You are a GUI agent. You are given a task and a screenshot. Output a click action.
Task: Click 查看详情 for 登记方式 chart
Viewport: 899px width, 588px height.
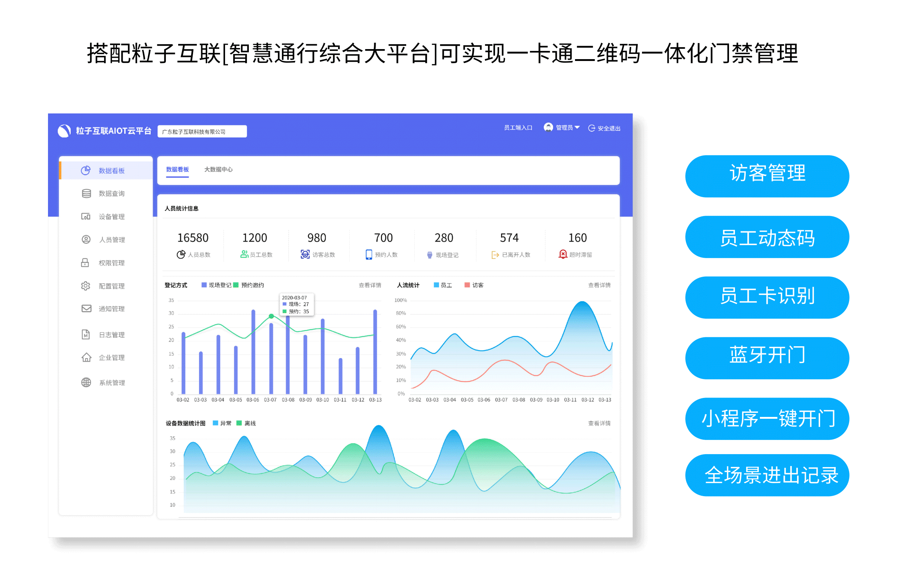pyautogui.click(x=370, y=285)
